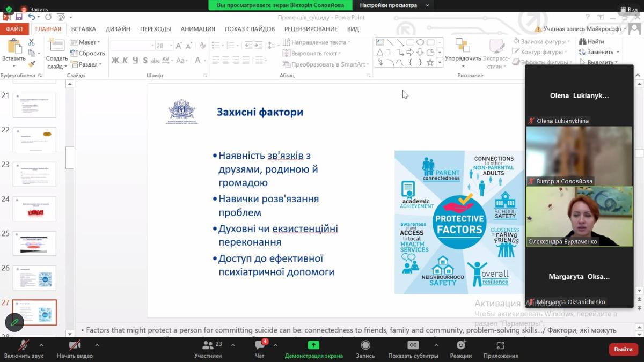Click the green Screen Share icon

[313, 345]
